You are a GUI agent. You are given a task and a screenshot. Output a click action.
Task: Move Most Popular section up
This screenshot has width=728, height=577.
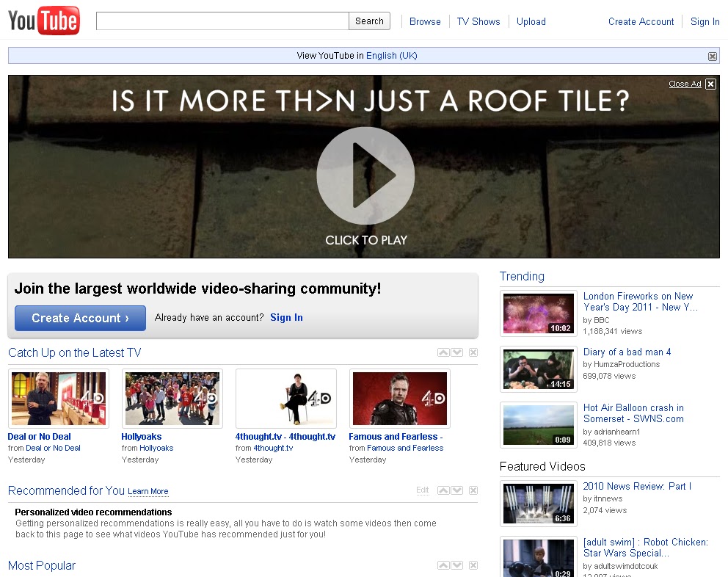tap(443, 565)
